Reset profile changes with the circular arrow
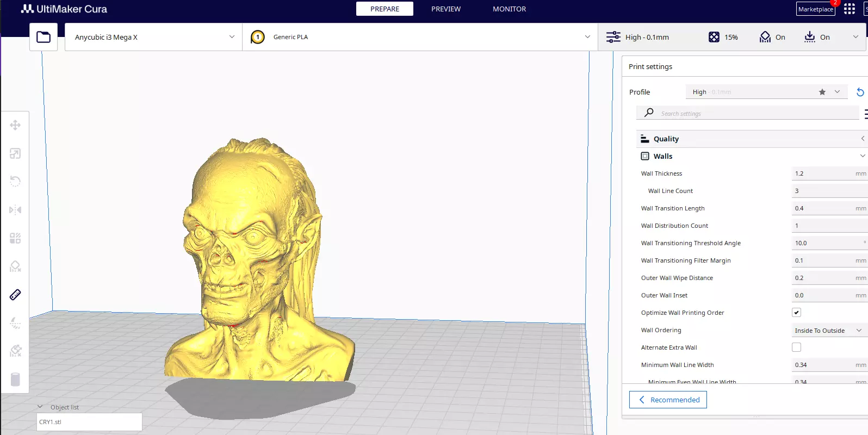 pyautogui.click(x=860, y=92)
